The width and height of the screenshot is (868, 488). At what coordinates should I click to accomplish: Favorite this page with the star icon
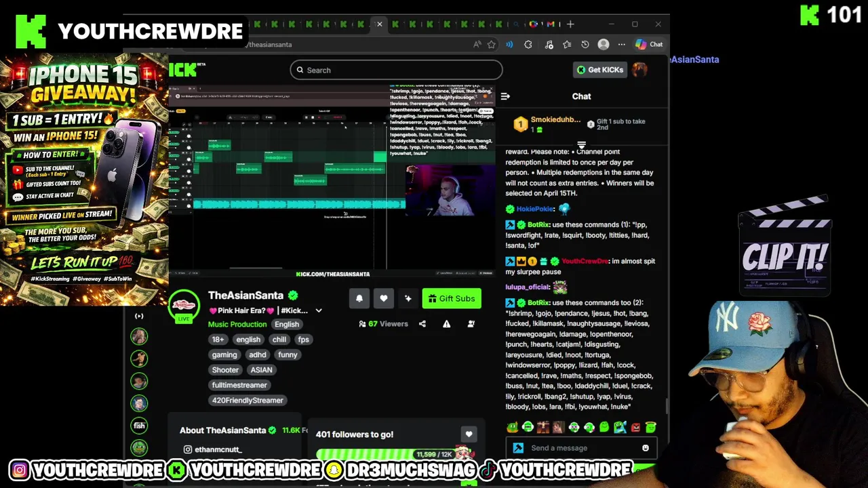[x=492, y=45]
